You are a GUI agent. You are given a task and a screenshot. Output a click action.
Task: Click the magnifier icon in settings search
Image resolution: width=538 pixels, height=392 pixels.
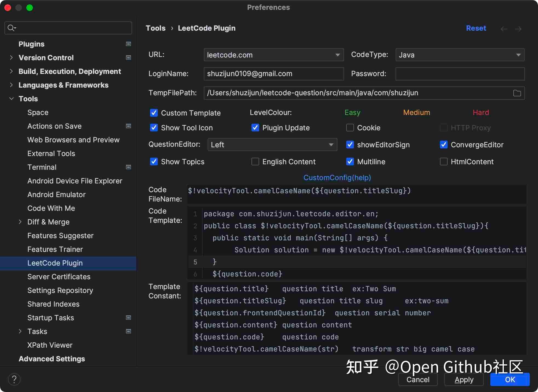[11, 28]
